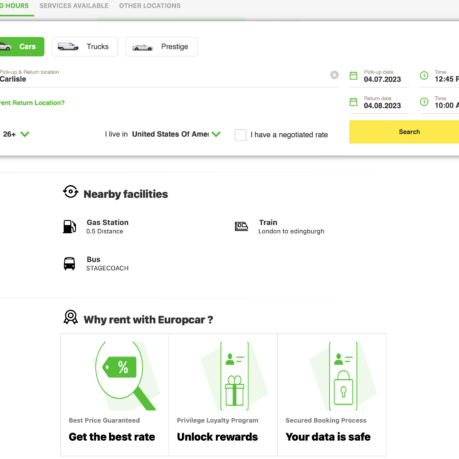Click the I live in label

point(116,134)
